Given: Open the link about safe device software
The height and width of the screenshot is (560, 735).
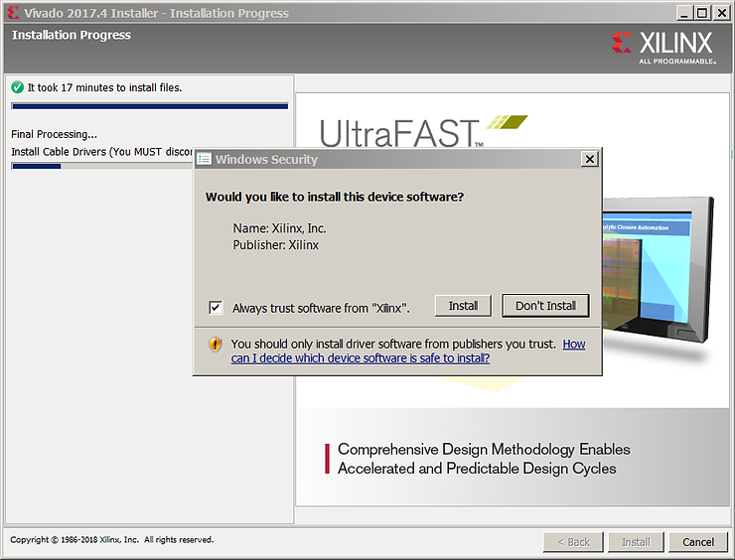Looking at the screenshot, I should 408,351.
